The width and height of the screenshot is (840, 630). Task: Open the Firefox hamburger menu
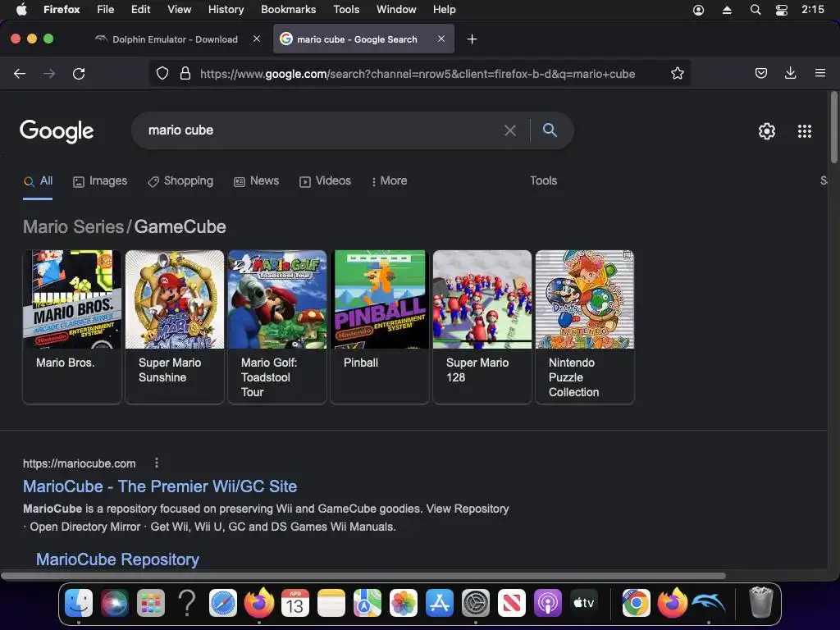pyautogui.click(x=819, y=73)
